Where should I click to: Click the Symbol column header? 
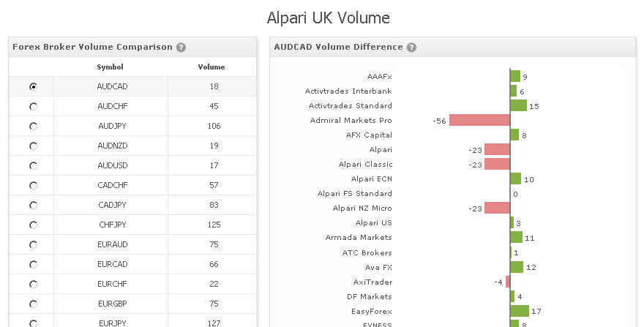coord(110,67)
